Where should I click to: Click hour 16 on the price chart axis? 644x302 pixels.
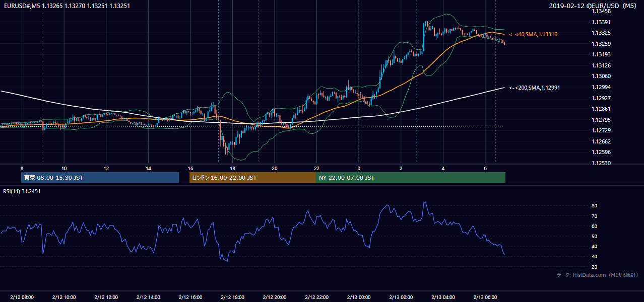(x=190, y=168)
